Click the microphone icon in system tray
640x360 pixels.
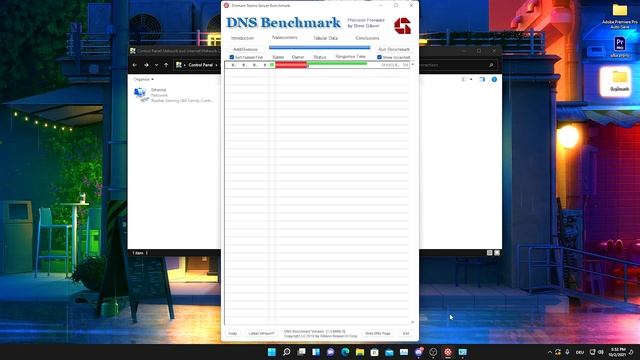(567, 352)
